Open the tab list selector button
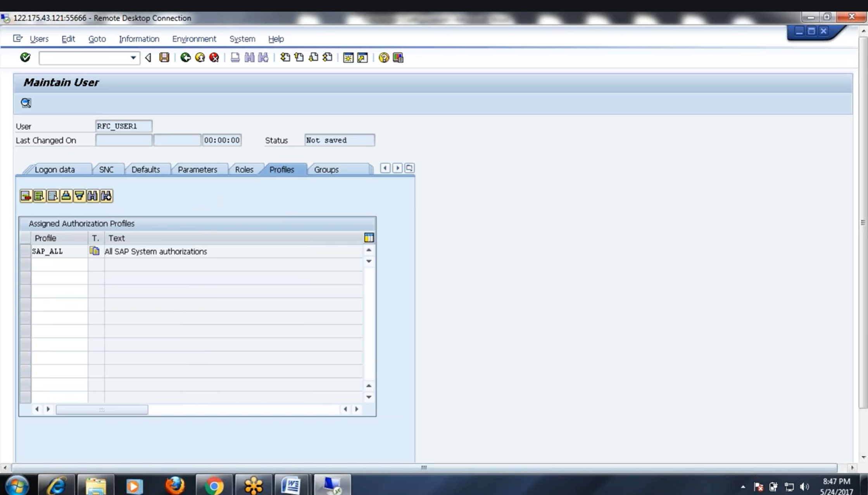 pos(409,168)
